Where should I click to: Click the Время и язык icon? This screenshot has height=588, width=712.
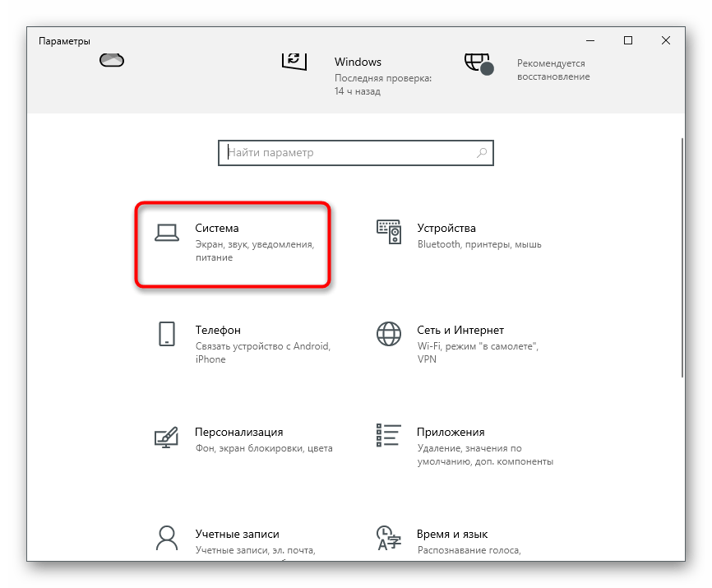[x=388, y=538]
